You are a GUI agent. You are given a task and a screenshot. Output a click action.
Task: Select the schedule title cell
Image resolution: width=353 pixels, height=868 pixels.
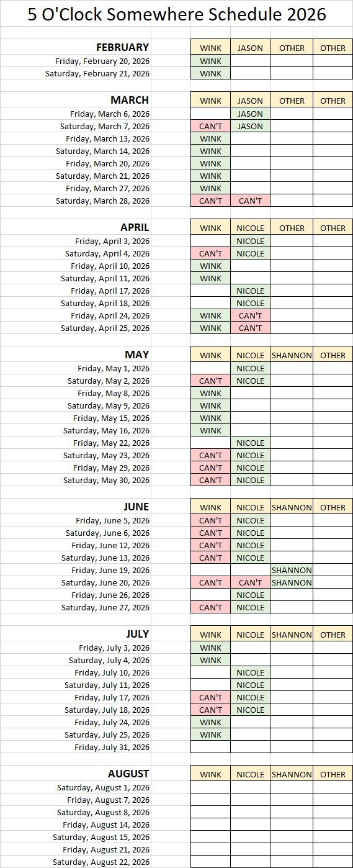tap(176, 14)
